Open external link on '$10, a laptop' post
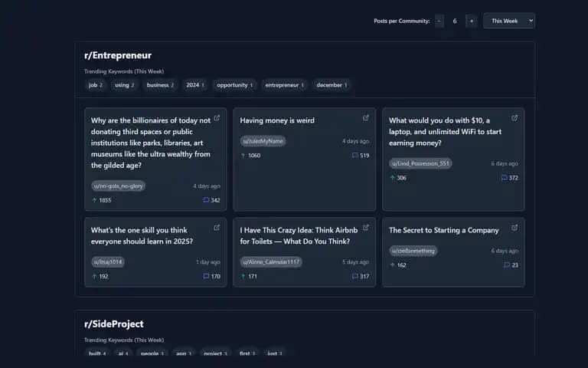This screenshot has width=588, height=368. click(514, 118)
